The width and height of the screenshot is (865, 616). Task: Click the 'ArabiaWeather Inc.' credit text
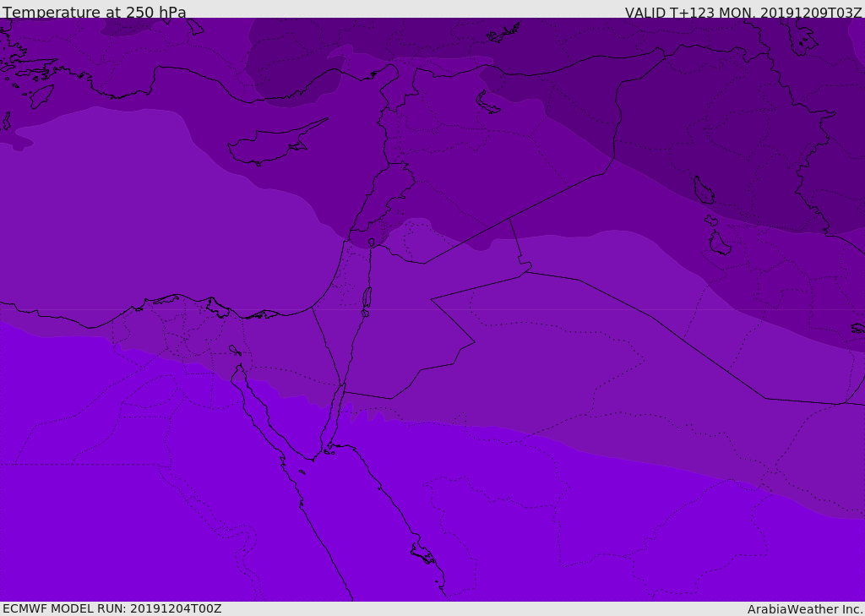(804, 609)
